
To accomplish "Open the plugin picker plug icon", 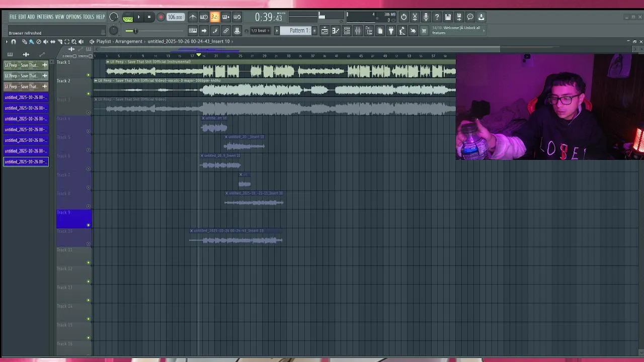I will (391, 31).
